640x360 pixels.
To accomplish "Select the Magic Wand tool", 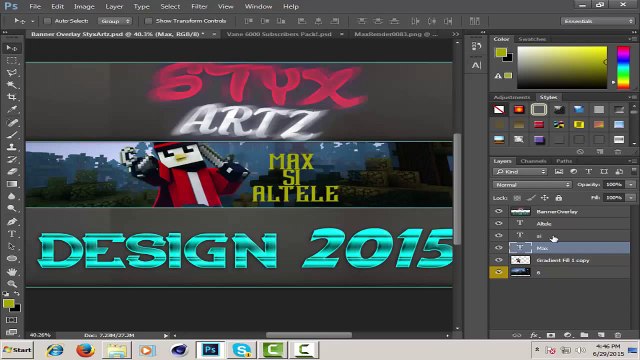I will tap(11, 85).
